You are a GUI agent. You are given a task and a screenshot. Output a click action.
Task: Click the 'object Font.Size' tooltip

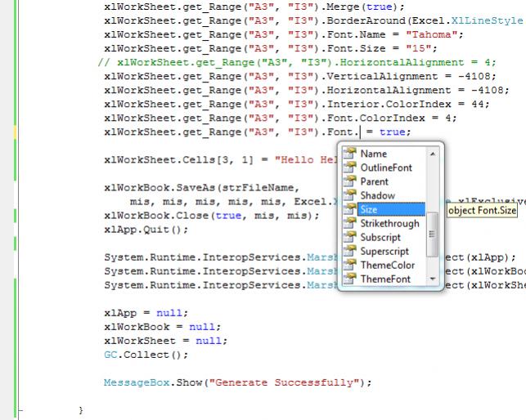[482, 211]
